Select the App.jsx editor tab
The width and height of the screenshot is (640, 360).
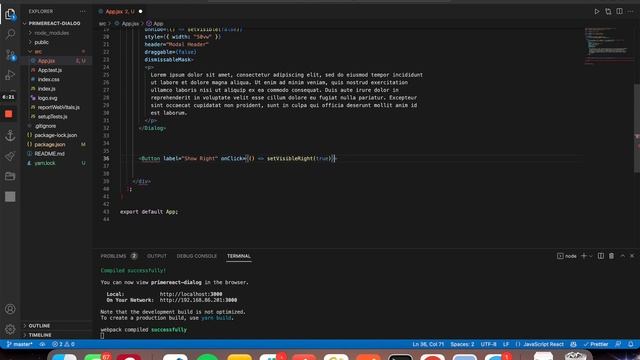pos(119,11)
